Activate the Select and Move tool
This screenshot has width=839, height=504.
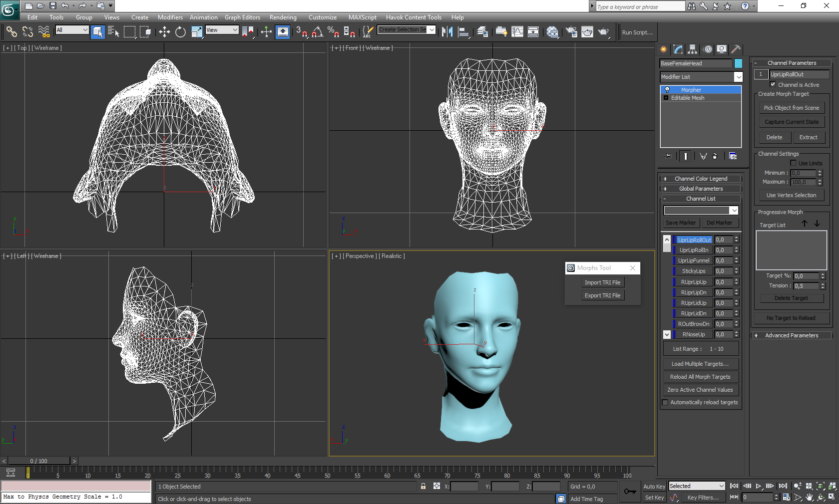[x=164, y=32]
